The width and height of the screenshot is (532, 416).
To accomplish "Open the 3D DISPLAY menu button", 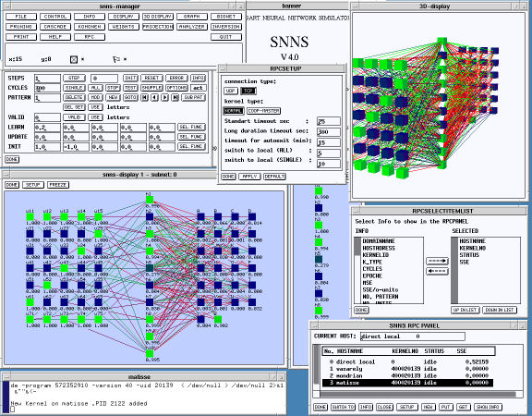I will [x=158, y=17].
